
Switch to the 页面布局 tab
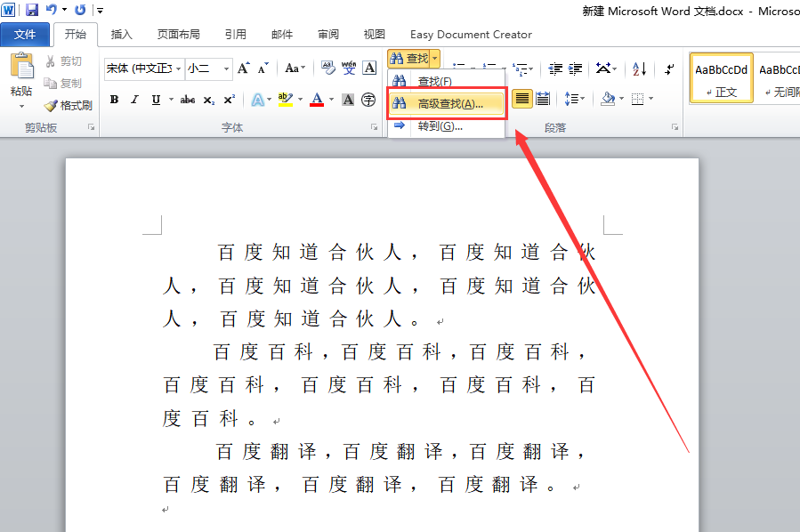tap(179, 34)
